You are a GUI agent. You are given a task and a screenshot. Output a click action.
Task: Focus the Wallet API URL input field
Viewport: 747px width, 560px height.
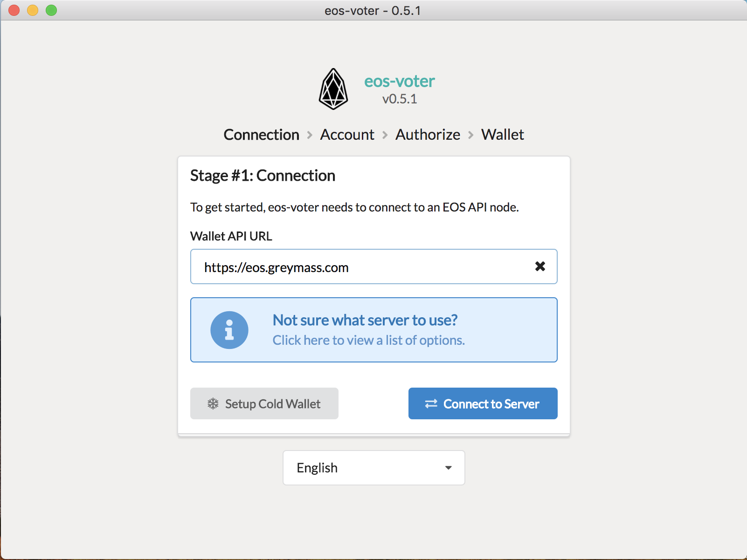[x=374, y=266]
